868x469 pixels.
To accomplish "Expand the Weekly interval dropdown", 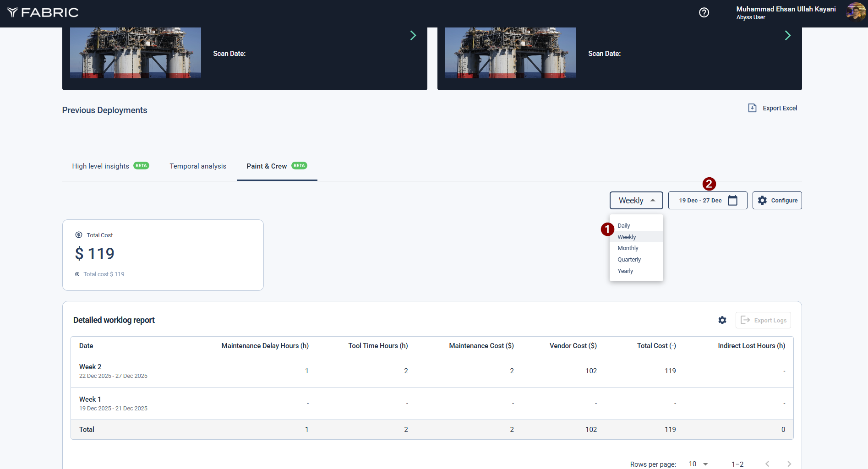I will 636,201.
